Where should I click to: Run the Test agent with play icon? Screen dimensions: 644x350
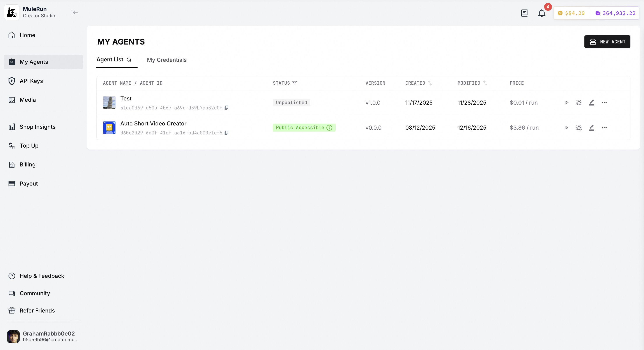pos(566,103)
